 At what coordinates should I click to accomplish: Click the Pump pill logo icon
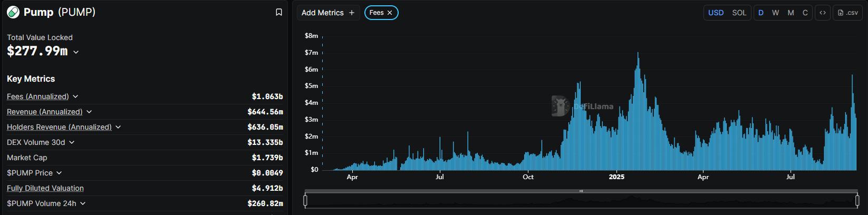click(x=13, y=12)
